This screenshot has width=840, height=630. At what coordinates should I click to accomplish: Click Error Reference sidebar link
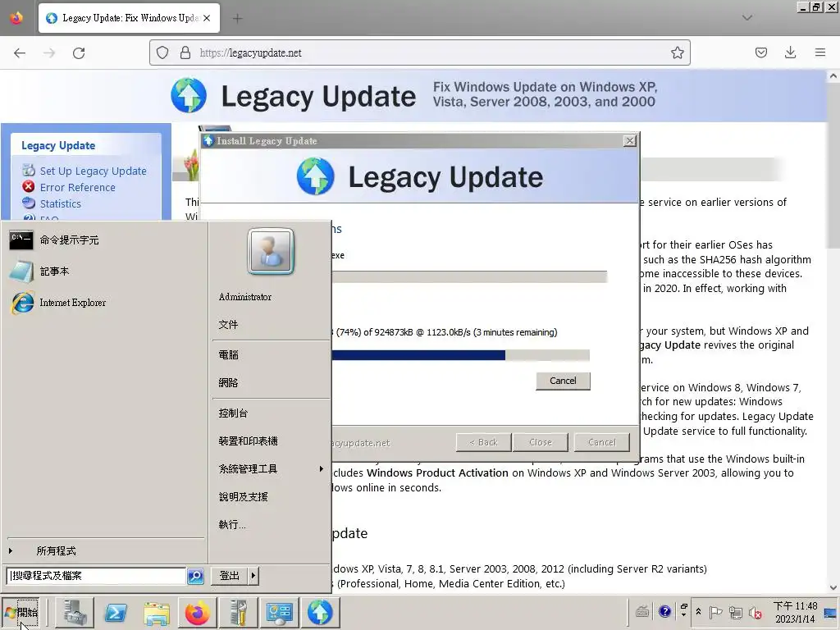[78, 188]
